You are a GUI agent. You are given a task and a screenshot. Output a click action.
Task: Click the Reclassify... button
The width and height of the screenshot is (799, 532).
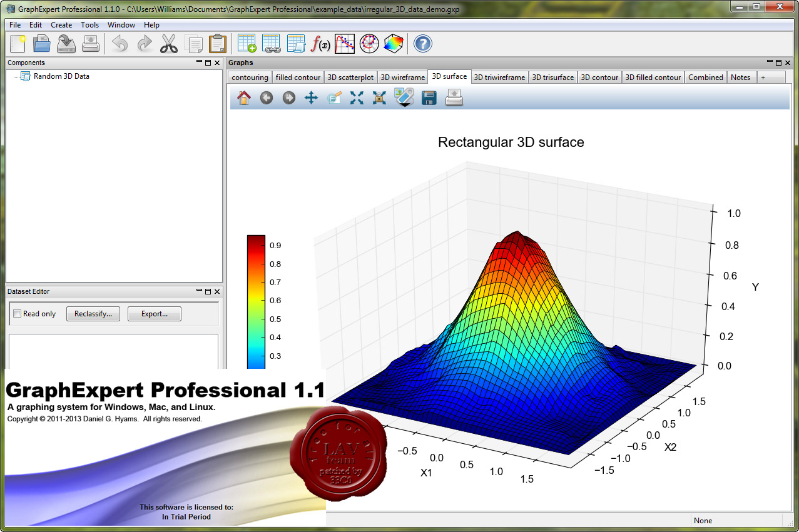click(x=93, y=314)
